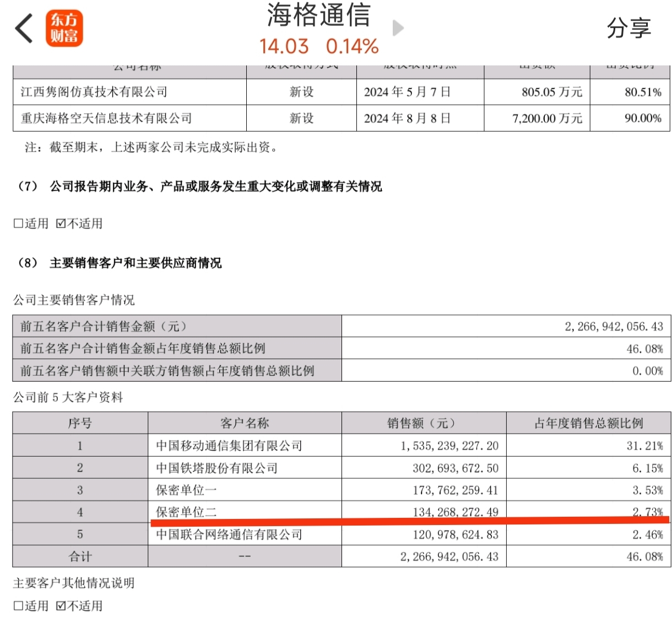The height and width of the screenshot is (617, 672).
Task: Select percentage 2.46% for 中国联合网络
Action: tap(648, 534)
